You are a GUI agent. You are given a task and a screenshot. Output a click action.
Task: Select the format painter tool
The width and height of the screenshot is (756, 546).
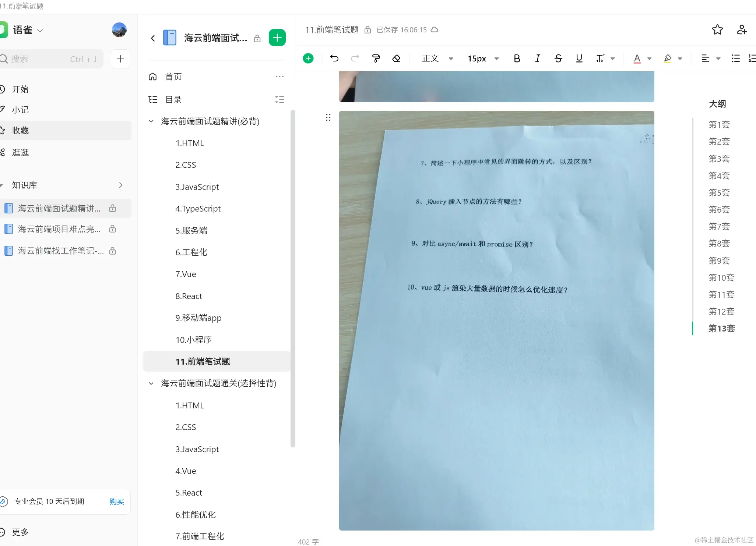point(376,58)
